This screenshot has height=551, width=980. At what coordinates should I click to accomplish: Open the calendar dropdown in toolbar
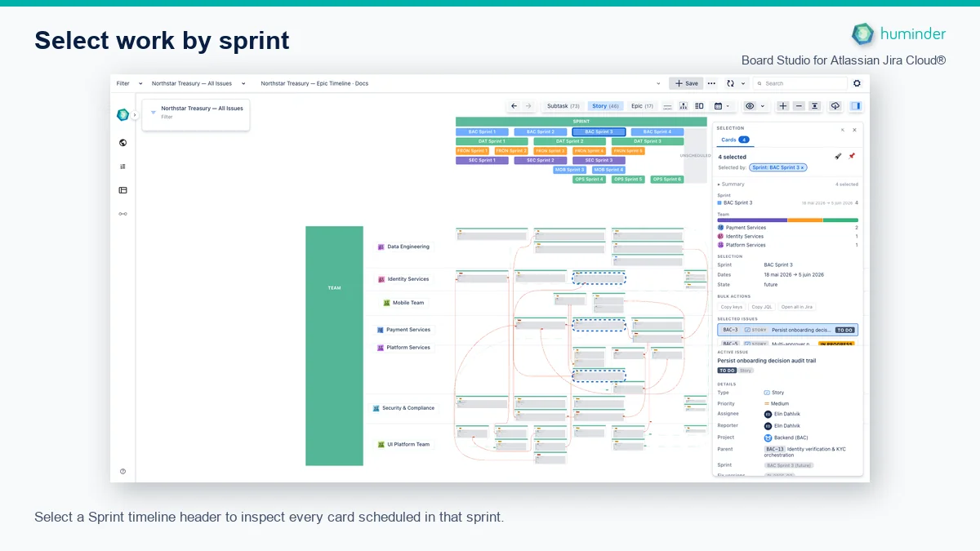(x=722, y=106)
